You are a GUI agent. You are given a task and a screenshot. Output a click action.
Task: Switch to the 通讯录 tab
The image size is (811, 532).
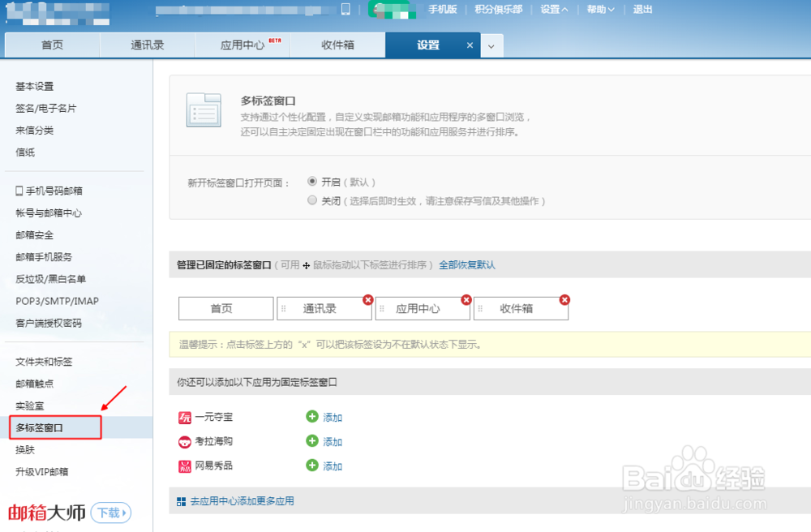click(147, 45)
